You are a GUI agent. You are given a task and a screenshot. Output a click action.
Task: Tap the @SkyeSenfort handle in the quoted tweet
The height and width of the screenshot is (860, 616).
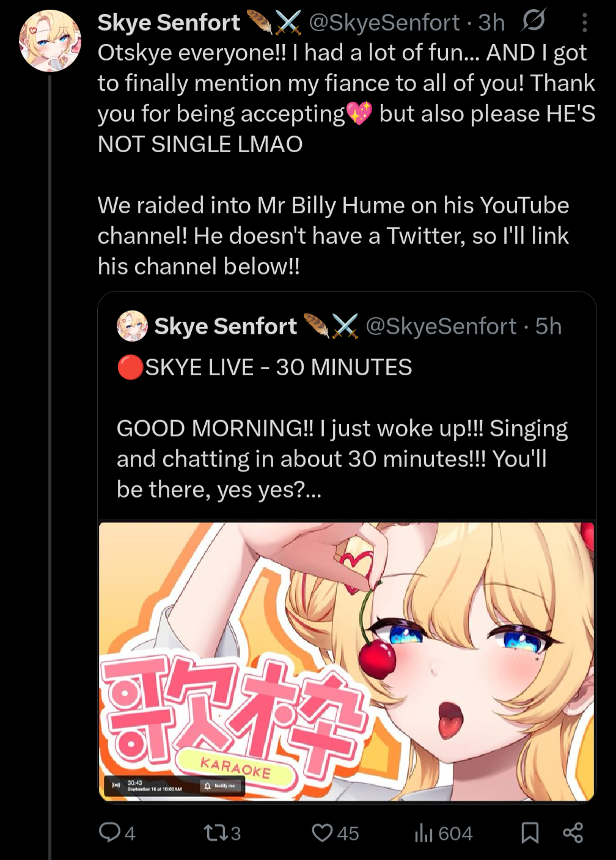(x=441, y=326)
